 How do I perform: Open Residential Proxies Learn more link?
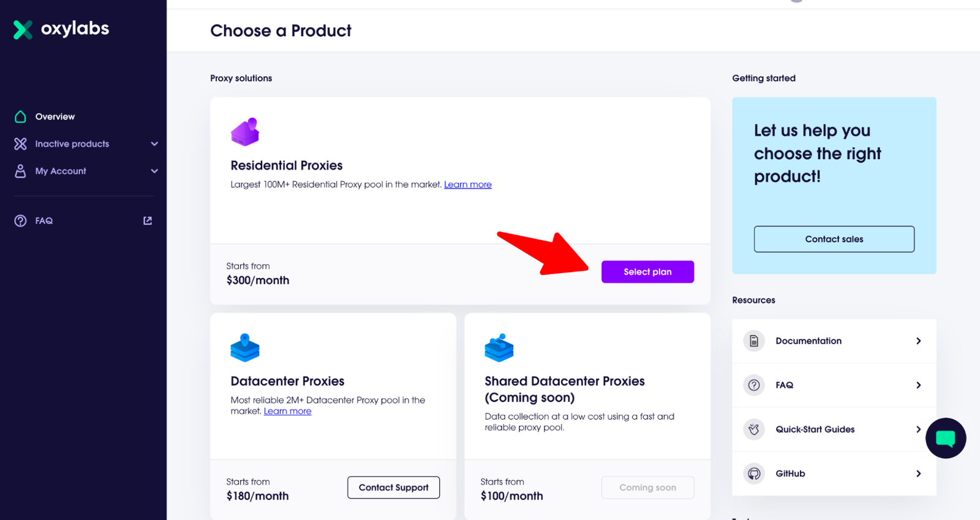point(467,184)
